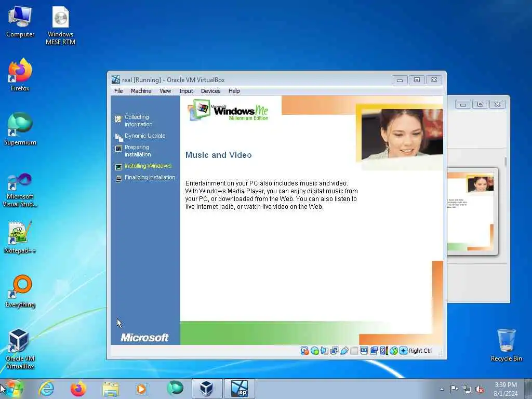The image size is (532, 399).
Task: Click the Microsoft logo in the setup sidebar
Action: [x=144, y=337]
